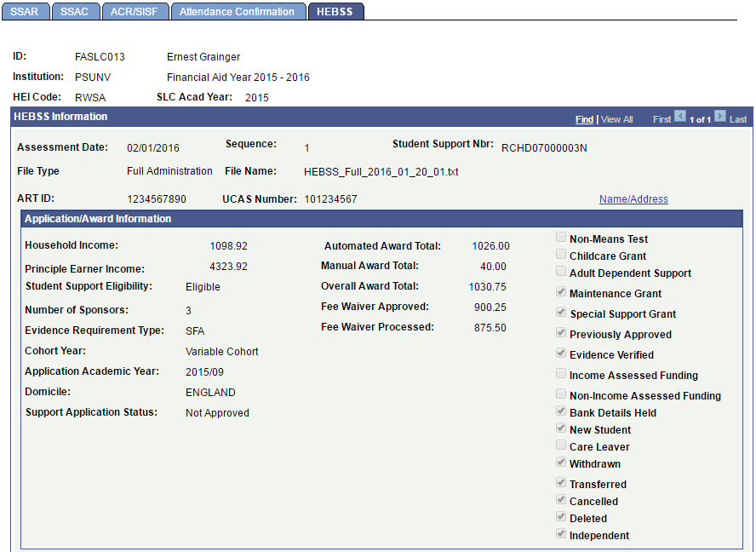This screenshot has height=552, width=756.
Task: Click the student name Ernest Grainger
Action: pyautogui.click(x=203, y=57)
